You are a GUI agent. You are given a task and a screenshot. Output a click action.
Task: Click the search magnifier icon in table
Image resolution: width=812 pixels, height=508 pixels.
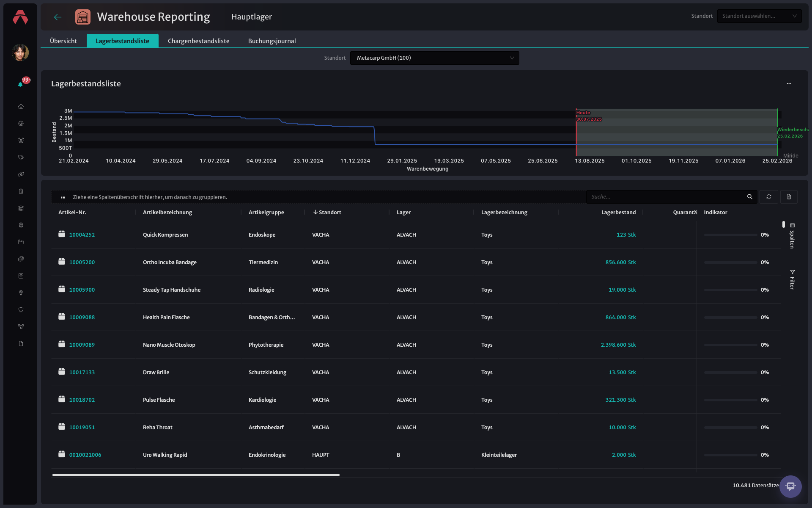[749, 197]
